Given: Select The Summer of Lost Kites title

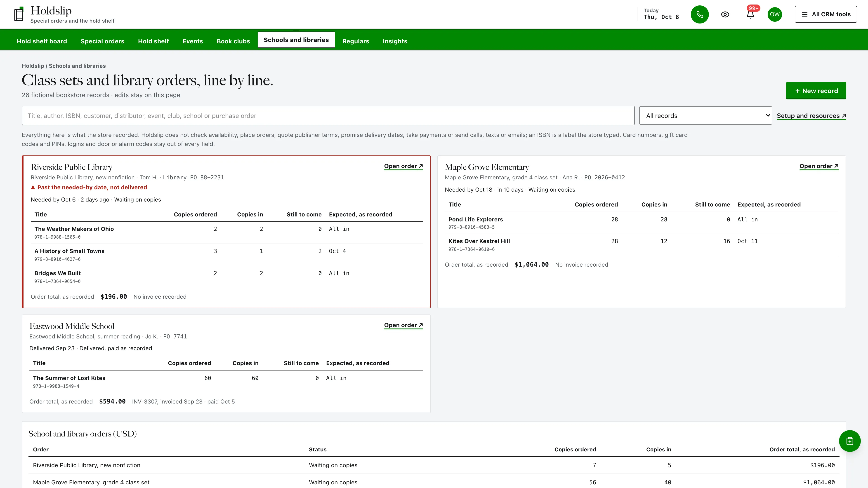Looking at the screenshot, I should point(69,378).
